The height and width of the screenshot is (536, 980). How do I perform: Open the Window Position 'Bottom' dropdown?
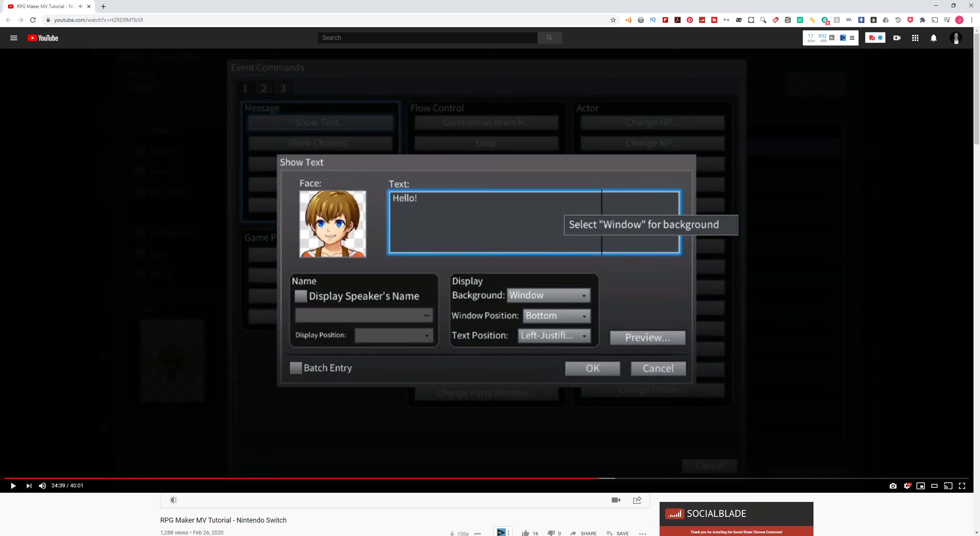pyautogui.click(x=557, y=316)
